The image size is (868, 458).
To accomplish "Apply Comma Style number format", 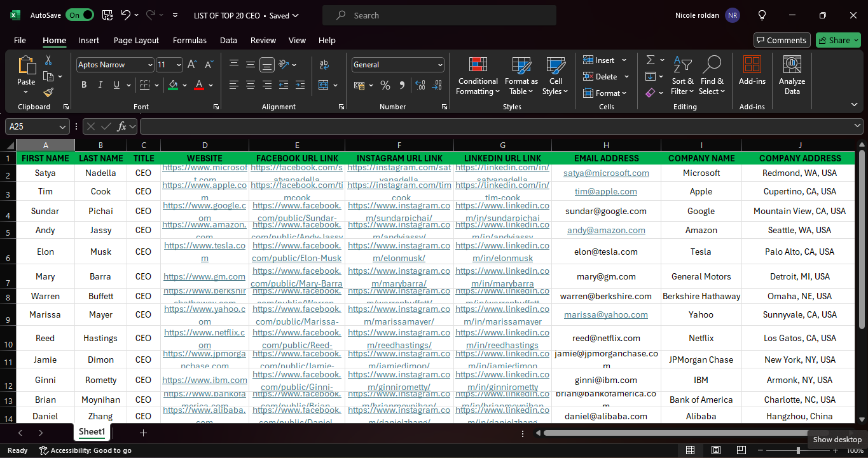I will click(x=402, y=85).
